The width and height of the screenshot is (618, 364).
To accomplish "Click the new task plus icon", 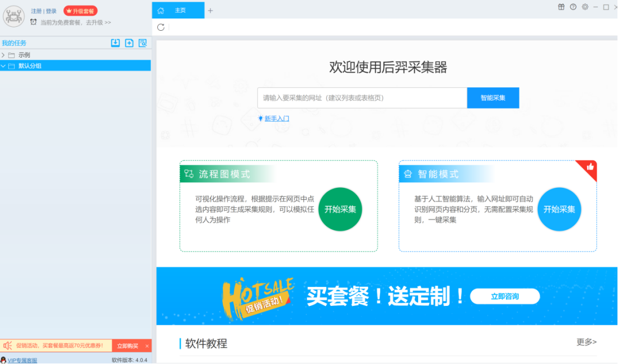I will [129, 43].
